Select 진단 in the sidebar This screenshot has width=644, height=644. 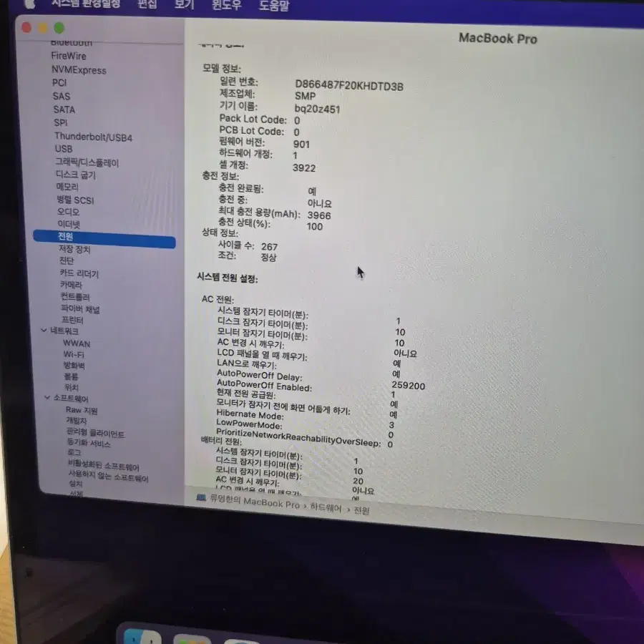67,260
